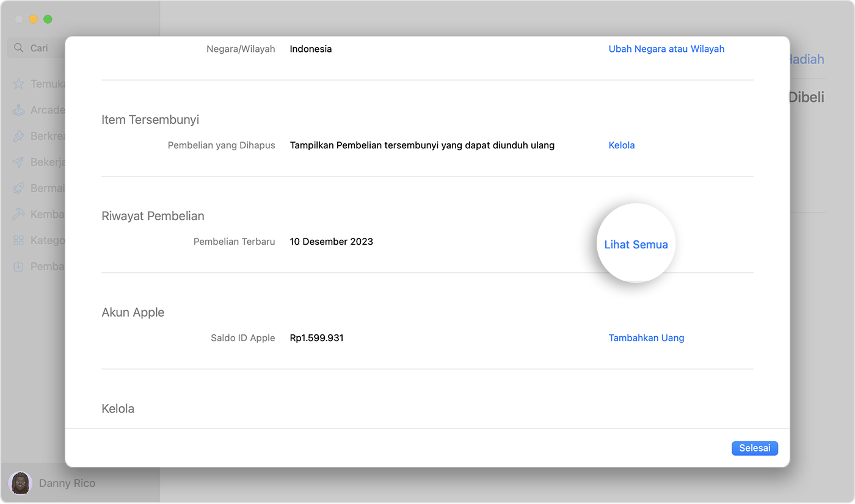Select the Work paper-plane sidebar icon

[19, 162]
